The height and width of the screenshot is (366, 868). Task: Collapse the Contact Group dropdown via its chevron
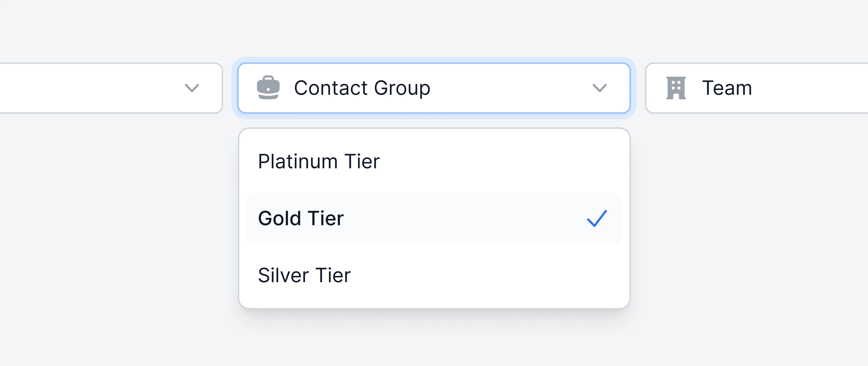tap(600, 88)
